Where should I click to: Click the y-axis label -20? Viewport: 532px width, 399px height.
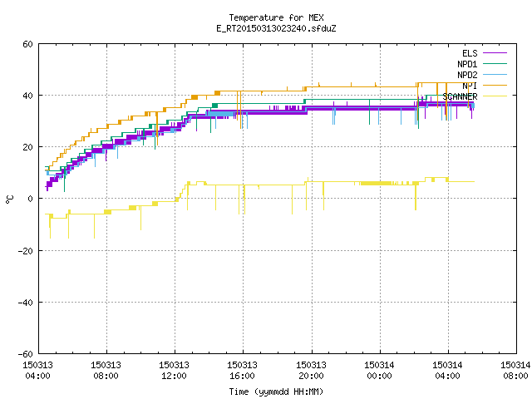click(x=26, y=251)
